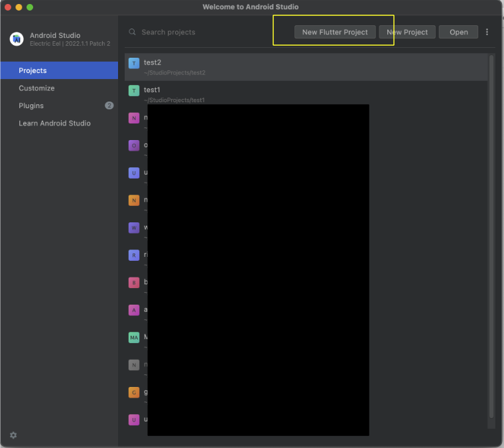Click the Android Studio name in sidebar header
This screenshot has height=448, width=504.
(x=55, y=35)
